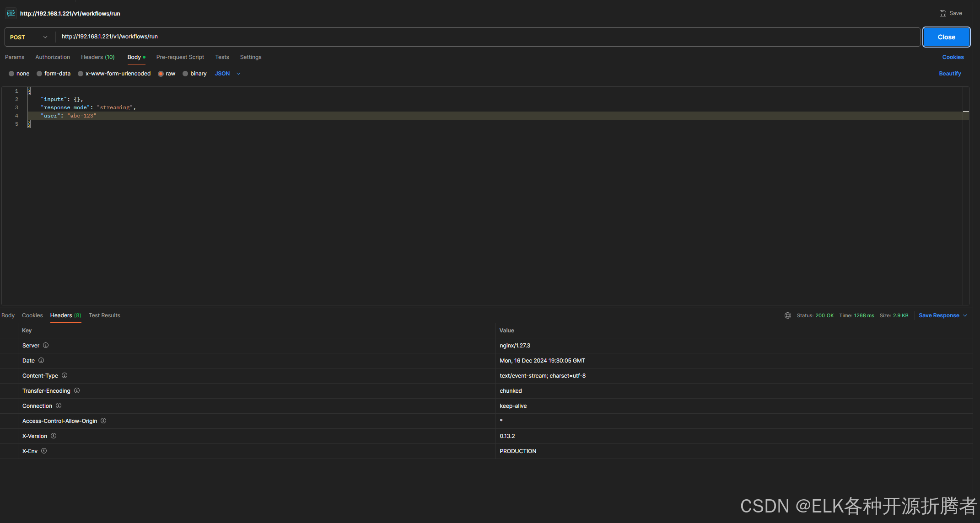Click info icon beside Access-Control-Allow-Origin
This screenshot has width=980, height=523.
coord(103,421)
